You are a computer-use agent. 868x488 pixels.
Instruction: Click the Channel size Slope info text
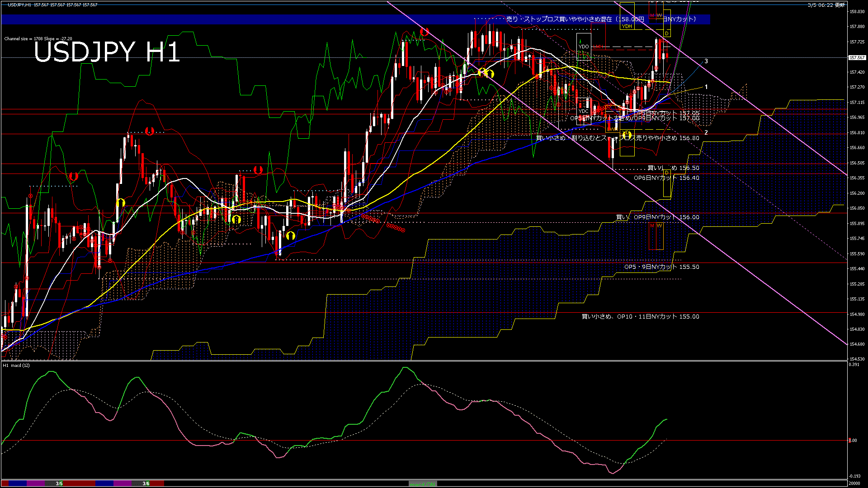tap(38, 39)
